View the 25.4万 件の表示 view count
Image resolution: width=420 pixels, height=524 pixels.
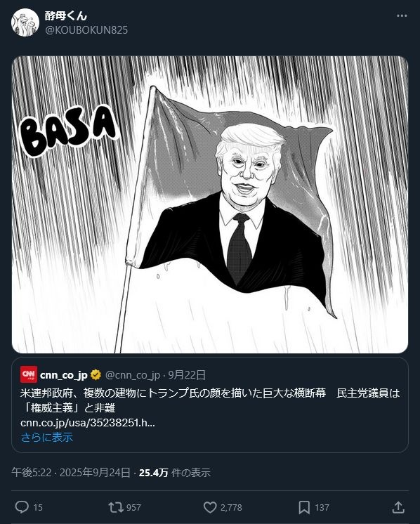[175, 473]
